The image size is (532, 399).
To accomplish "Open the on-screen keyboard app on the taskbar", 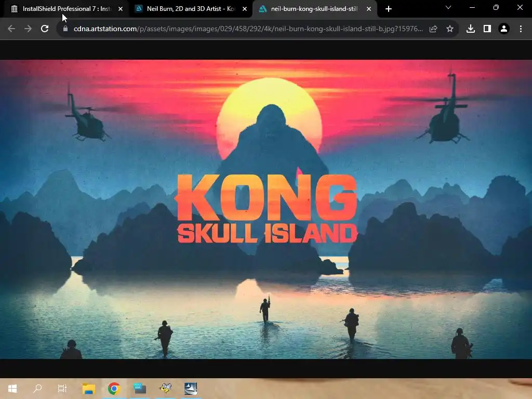I will [139, 389].
